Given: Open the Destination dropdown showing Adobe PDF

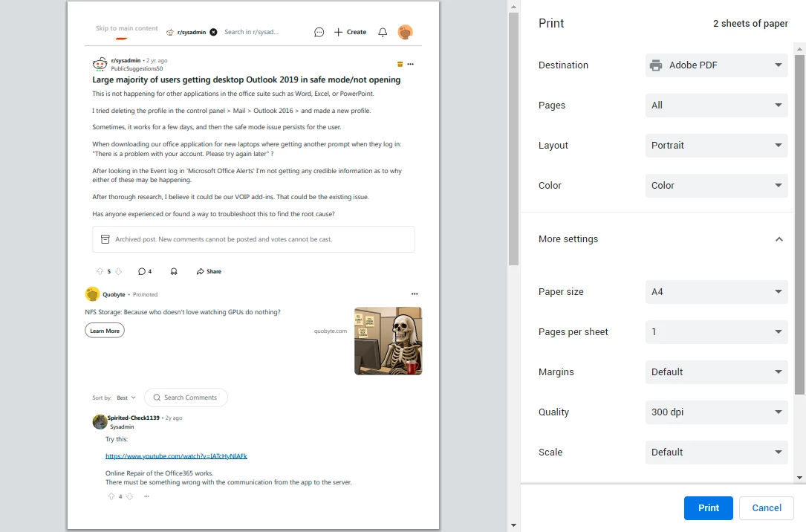Looking at the screenshot, I should 716,65.
